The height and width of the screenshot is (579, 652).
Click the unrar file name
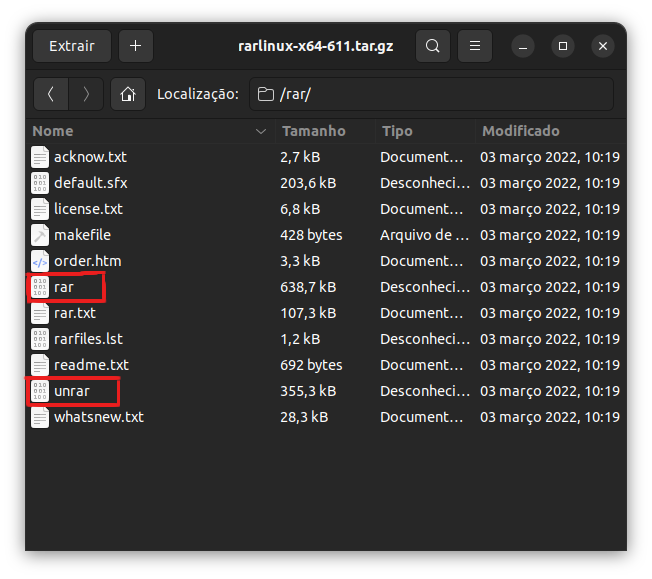[72, 391]
